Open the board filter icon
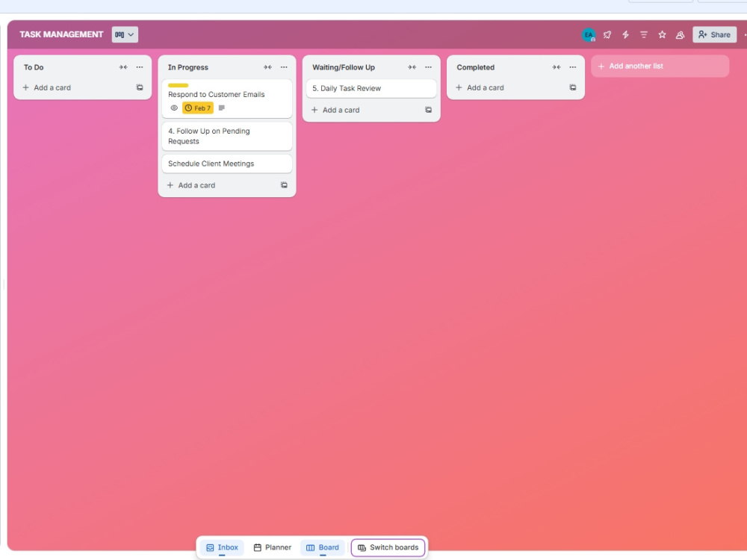This screenshot has height=560, width=747. (644, 35)
